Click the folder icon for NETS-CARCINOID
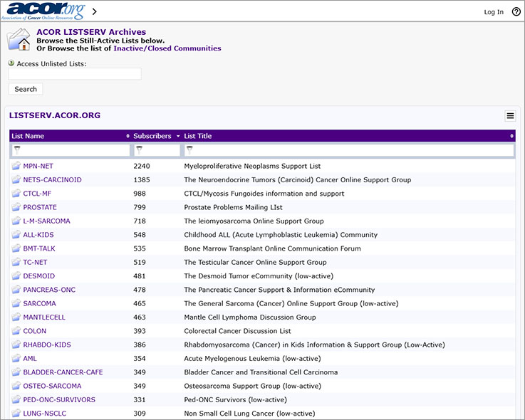Screen dimensions: 525x420 [x=16, y=179]
